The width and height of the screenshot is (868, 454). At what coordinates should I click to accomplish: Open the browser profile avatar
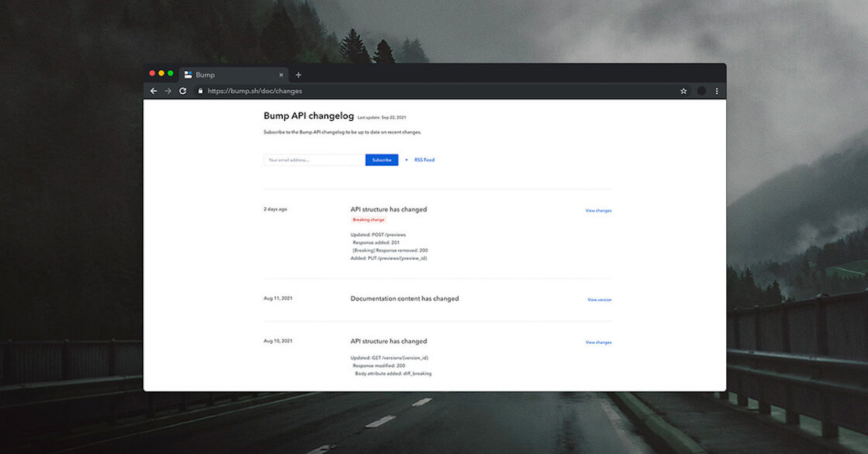701,91
